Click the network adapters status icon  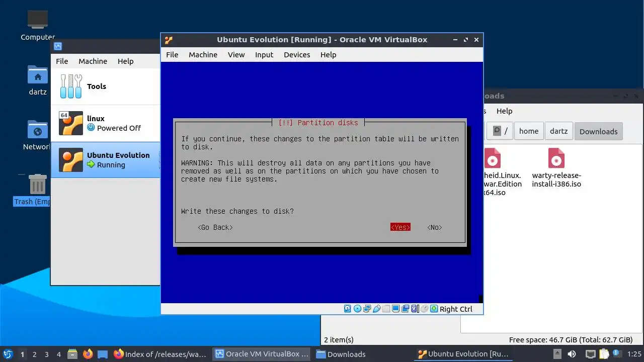click(x=367, y=309)
